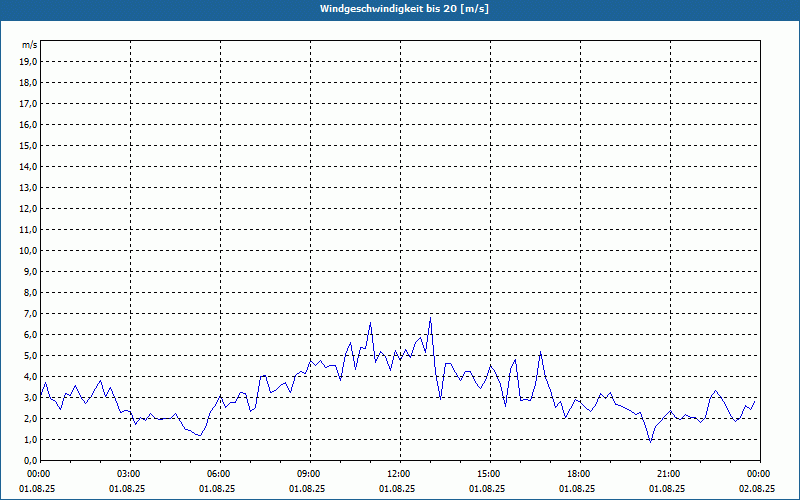
Task: Select the 3,0 y-axis label
Action: (30, 397)
